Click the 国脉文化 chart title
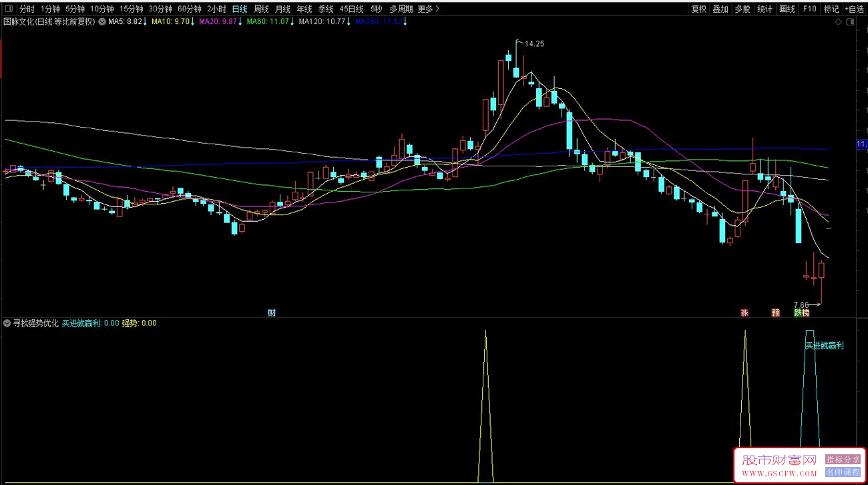The height and width of the screenshot is (485, 868). (x=49, y=21)
